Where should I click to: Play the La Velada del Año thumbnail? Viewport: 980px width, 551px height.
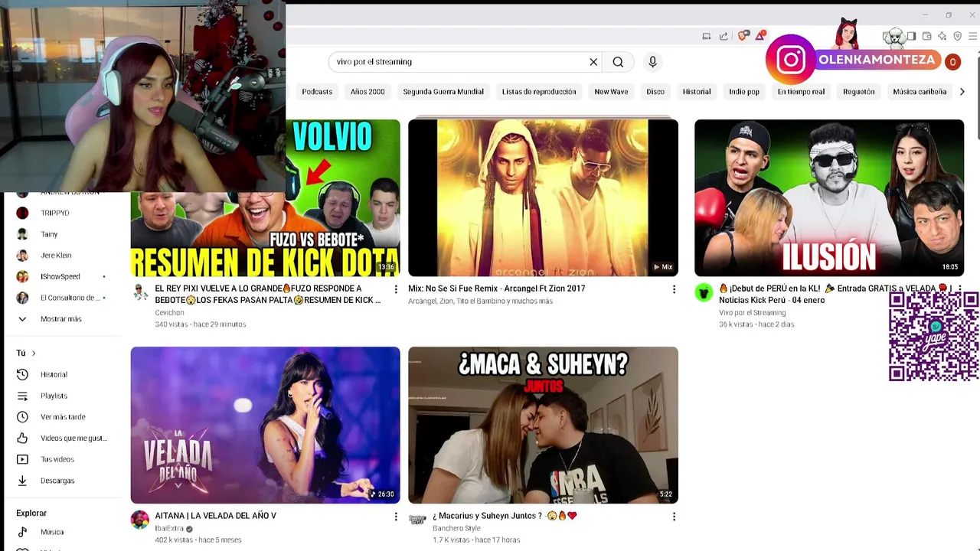point(265,425)
